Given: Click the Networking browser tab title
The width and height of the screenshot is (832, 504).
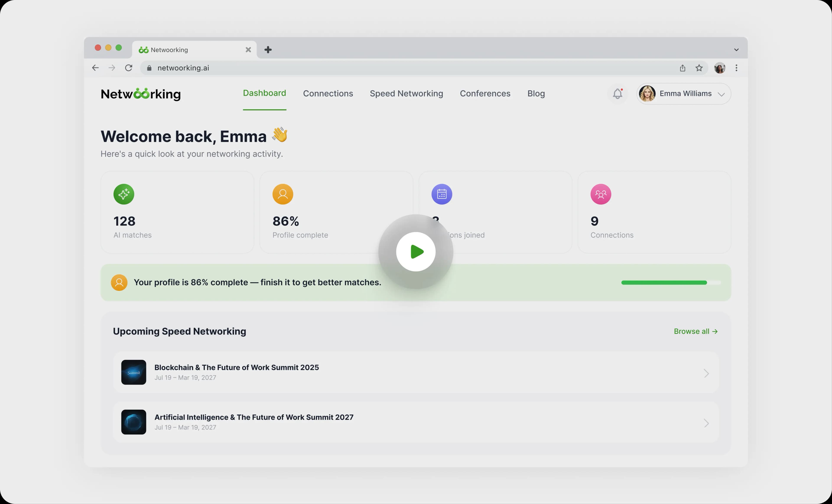Looking at the screenshot, I should tap(169, 50).
